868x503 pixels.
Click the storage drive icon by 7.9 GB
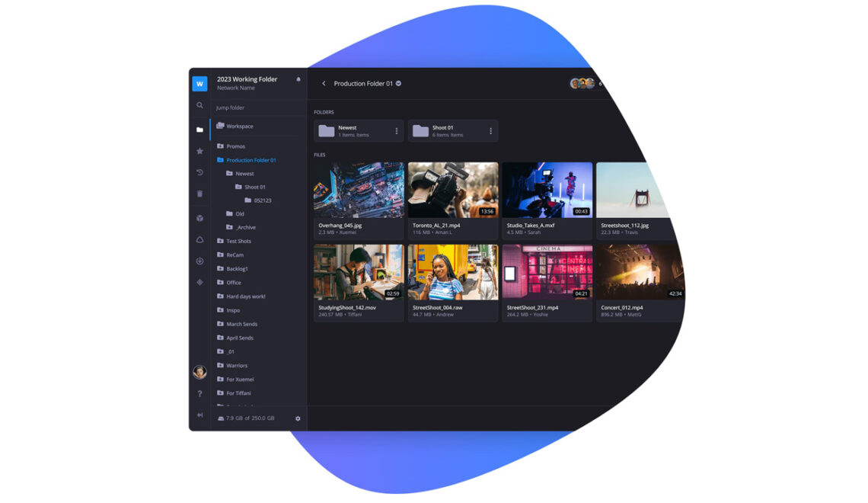221,419
